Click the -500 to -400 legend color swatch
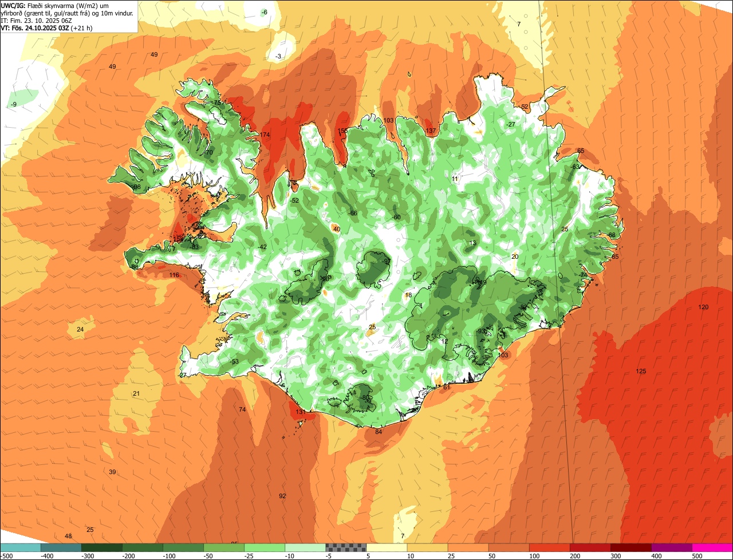 click(x=20, y=547)
